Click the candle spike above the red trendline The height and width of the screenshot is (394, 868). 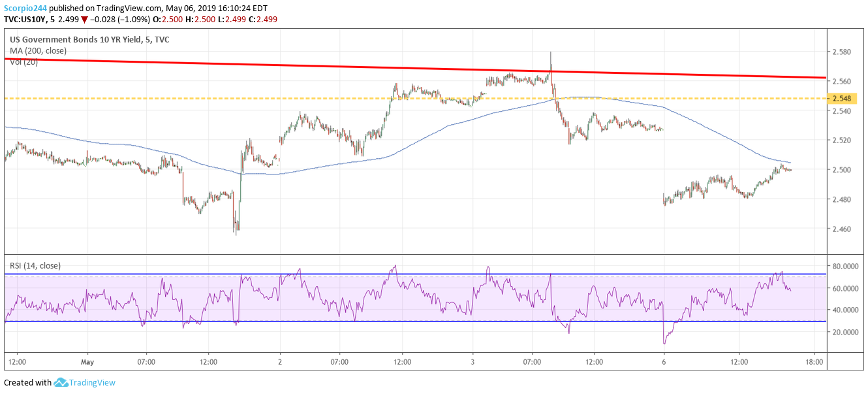pos(551,59)
